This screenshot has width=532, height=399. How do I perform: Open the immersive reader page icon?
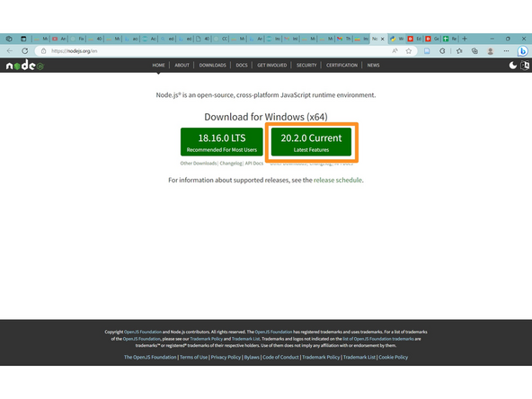click(x=427, y=51)
